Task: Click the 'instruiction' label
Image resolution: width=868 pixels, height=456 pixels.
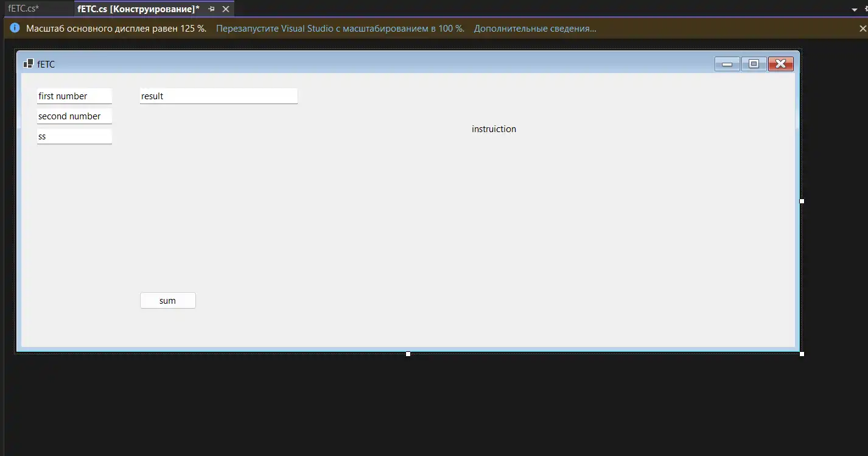Action: [x=494, y=129]
